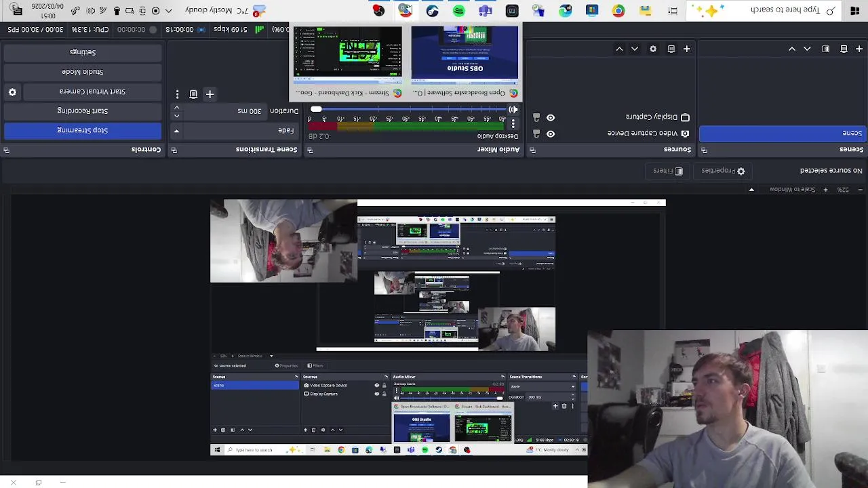Click Stop Streaming button
868x488 pixels.
(x=83, y=130)
